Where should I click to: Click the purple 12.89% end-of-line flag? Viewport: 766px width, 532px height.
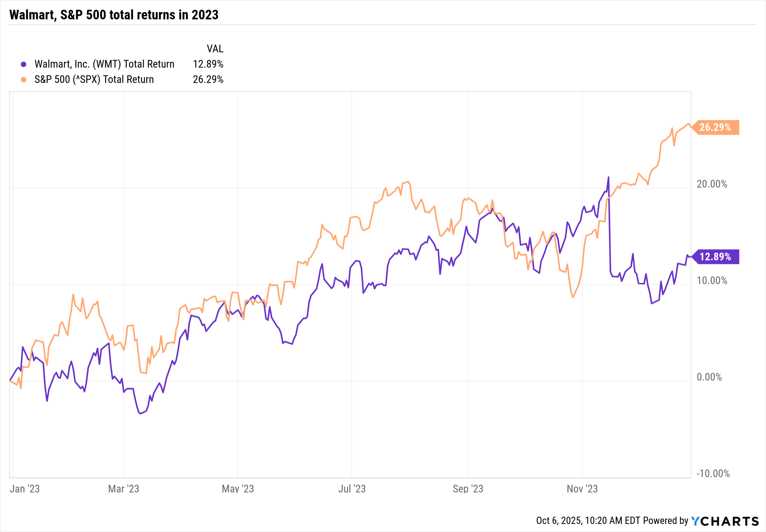click(x=715, y=257)
